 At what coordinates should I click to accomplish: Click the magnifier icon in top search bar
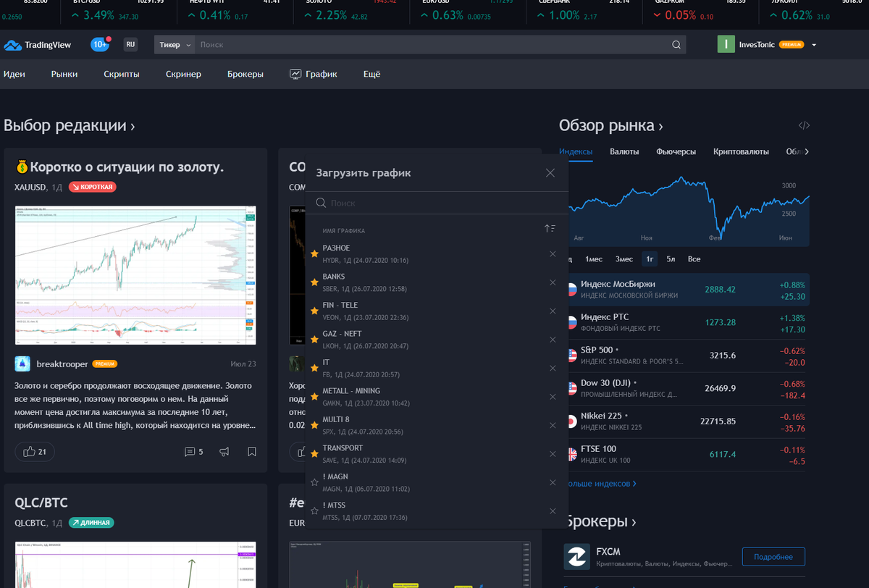click(676, 45)
